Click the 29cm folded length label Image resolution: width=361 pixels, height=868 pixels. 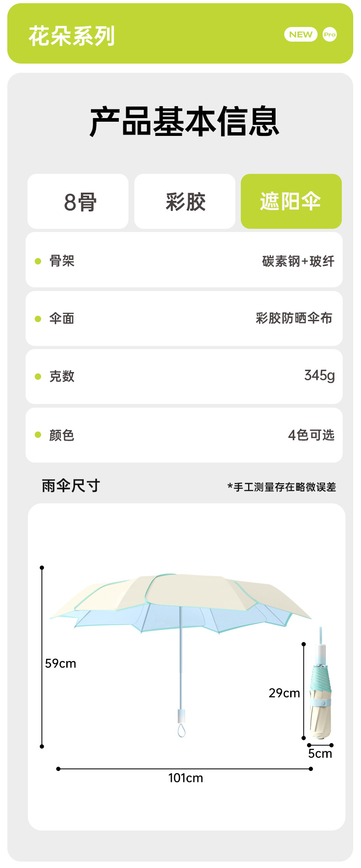click(284, 693)
